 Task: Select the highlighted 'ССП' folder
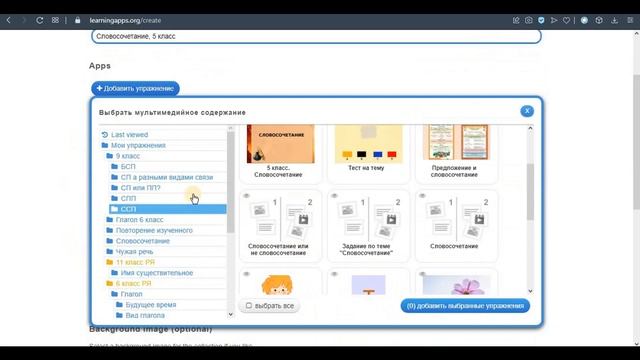tap(168, 209)
